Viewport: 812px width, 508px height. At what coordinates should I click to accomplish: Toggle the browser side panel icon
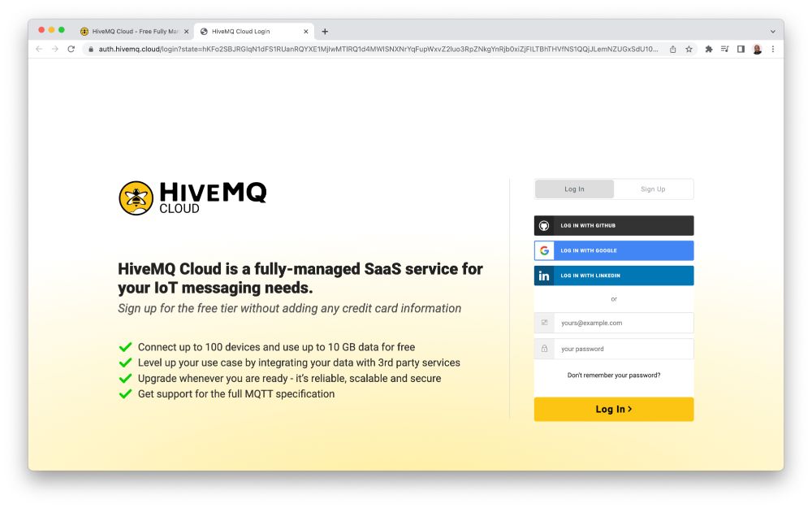(x=741, y=49)
